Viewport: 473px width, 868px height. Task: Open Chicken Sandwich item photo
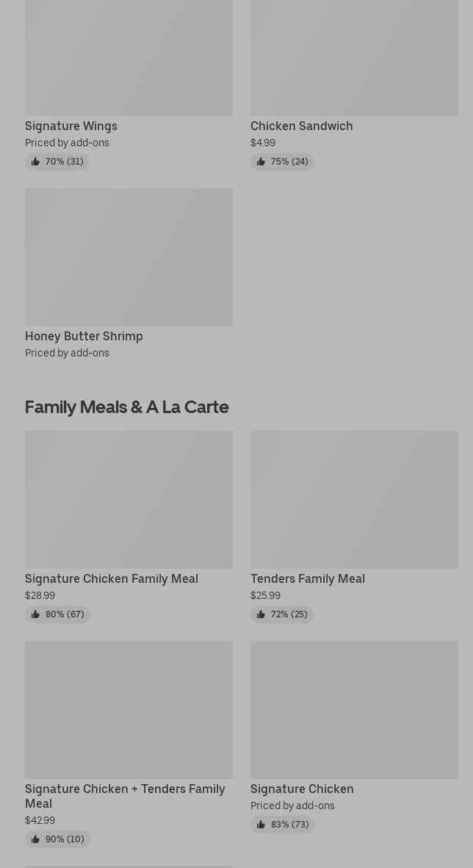tap(354, 57)
